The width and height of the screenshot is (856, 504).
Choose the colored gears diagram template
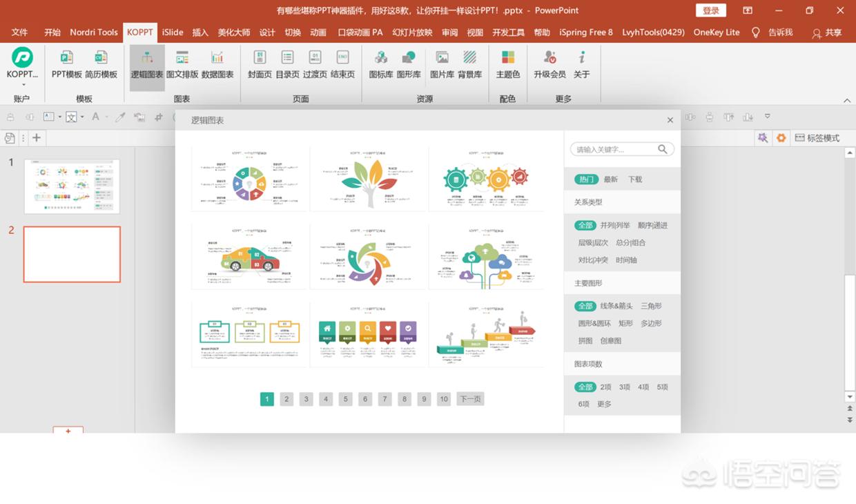pos(487,180)
